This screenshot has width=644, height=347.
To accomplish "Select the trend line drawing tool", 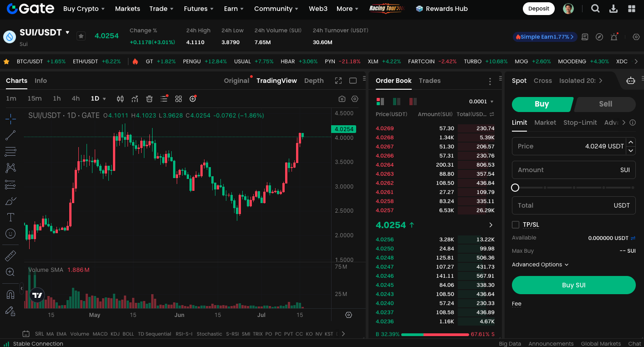I will click(x=10, y=135).
